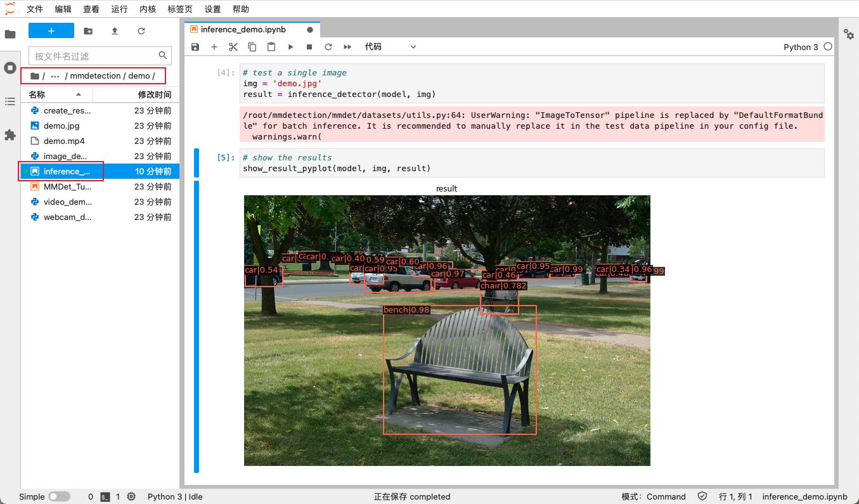Insert a cell below with plus icon

(214, 47)
